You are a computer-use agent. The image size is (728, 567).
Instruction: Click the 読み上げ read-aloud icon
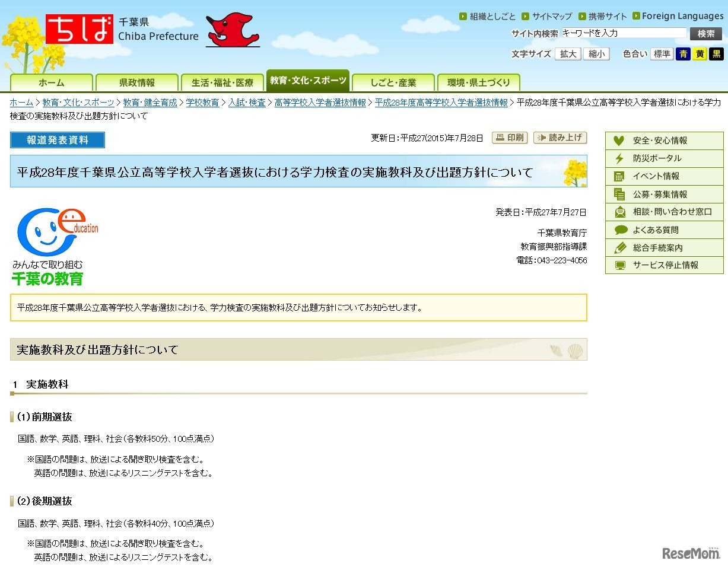click(541, 138)
